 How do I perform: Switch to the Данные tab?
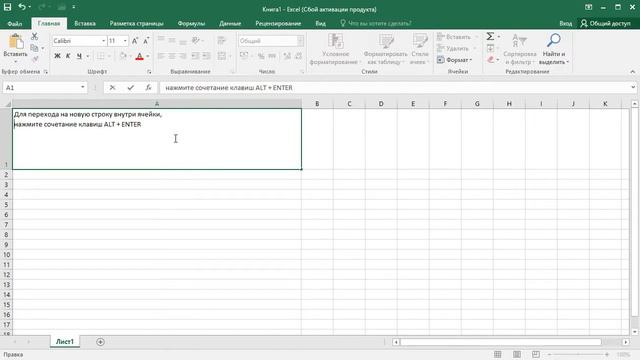pyautogui.click(x=230, y=23)
